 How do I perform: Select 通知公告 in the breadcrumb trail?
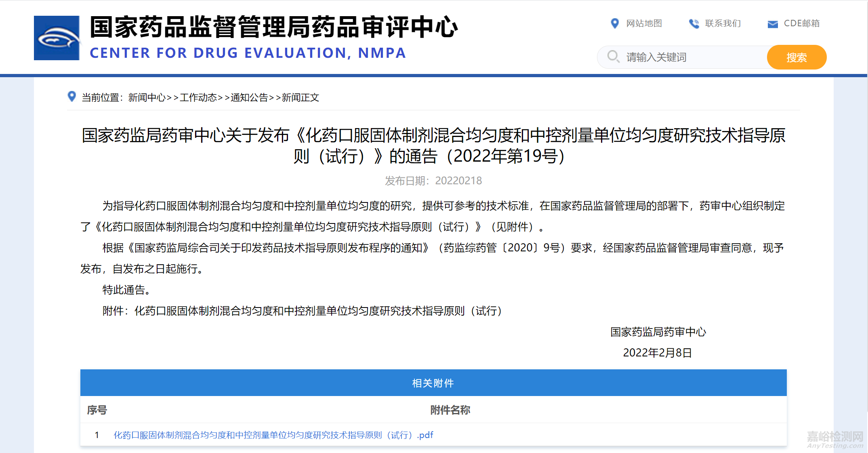coord(250,97)
